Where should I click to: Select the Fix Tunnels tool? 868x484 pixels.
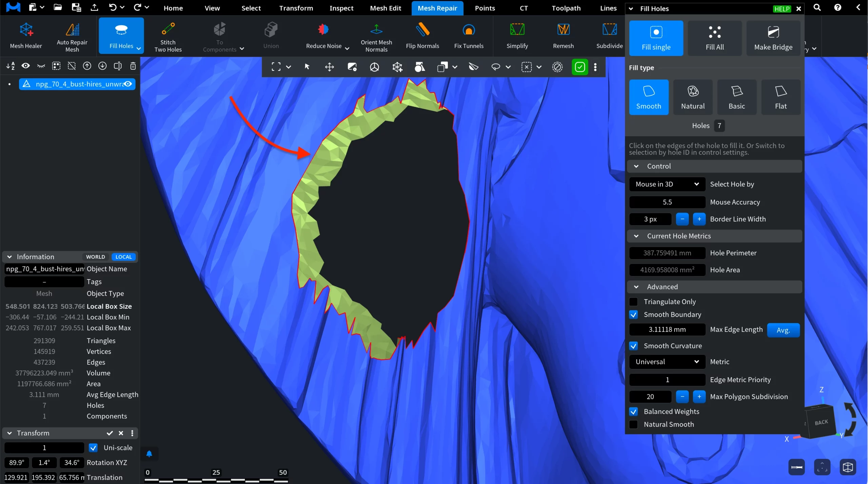[469, 36]
